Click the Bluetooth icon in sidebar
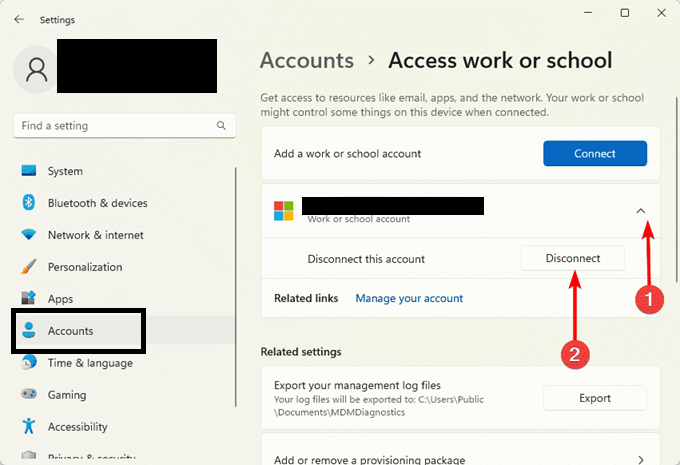The height and width of the screenshot is (465, 680). 29,203
